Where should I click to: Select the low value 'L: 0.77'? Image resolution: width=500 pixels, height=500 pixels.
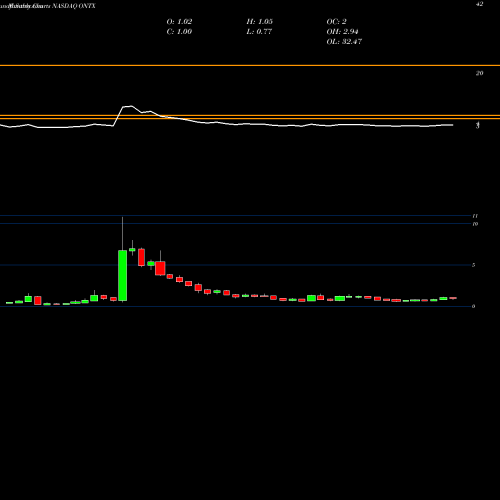click(259, 32)
